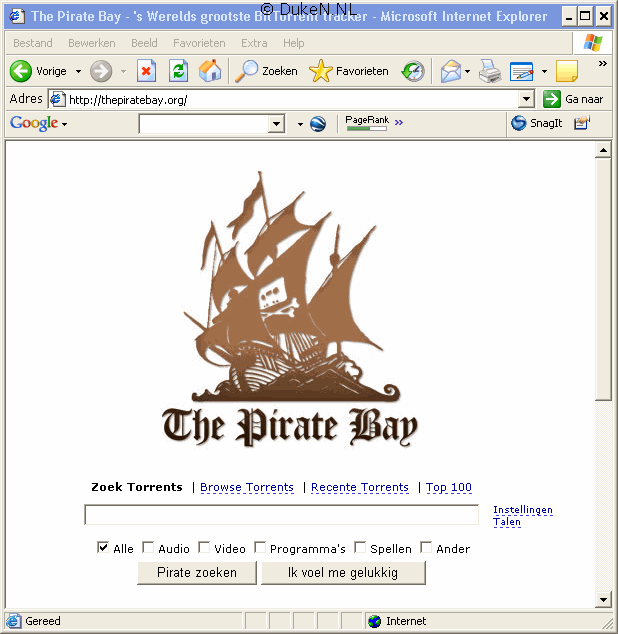Enable the Spellen checkbox

(x=360, y=547)
